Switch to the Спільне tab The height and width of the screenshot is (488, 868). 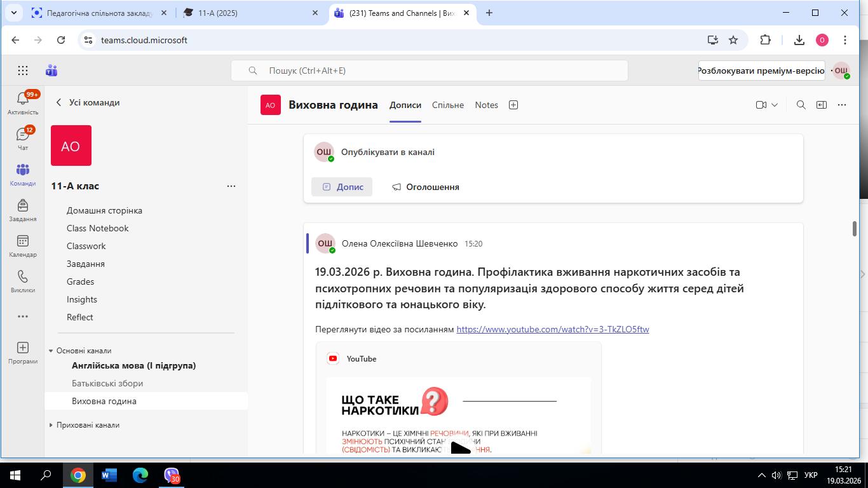pos(447,105)
